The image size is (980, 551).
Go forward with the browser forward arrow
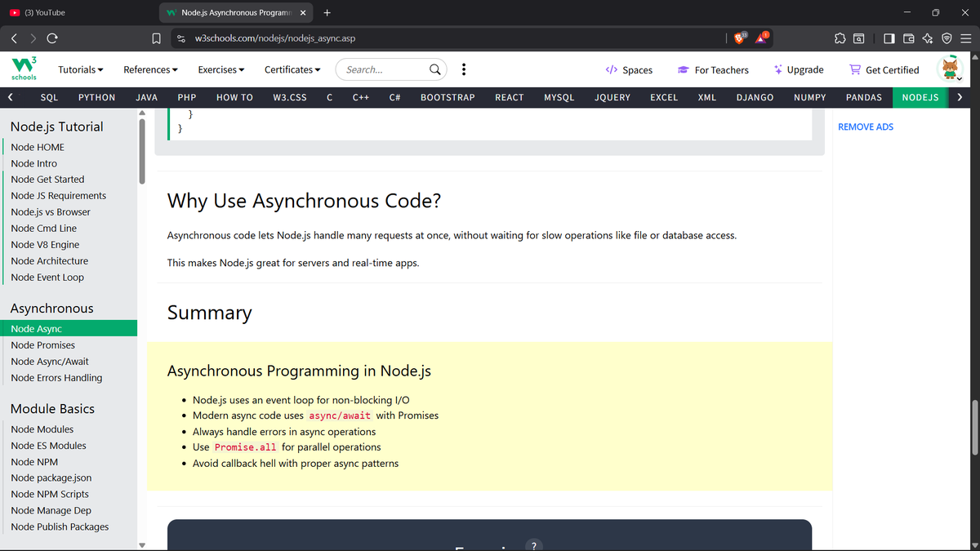tap(33, 38)
